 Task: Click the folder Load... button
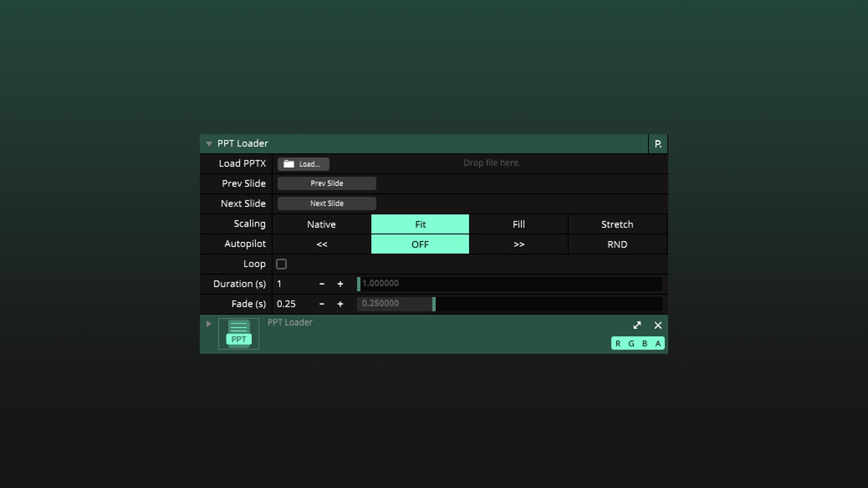click(x=303, y=164)
